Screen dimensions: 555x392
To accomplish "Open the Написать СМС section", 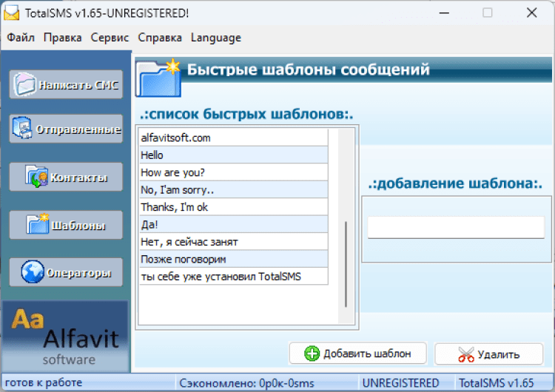I will tap(66, 84).
